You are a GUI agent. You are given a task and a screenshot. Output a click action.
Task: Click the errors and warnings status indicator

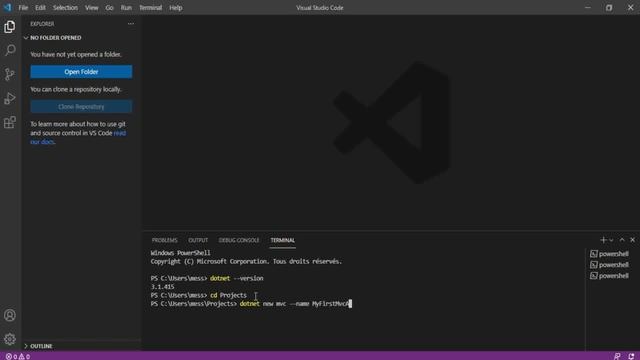[x=18, y=356]
